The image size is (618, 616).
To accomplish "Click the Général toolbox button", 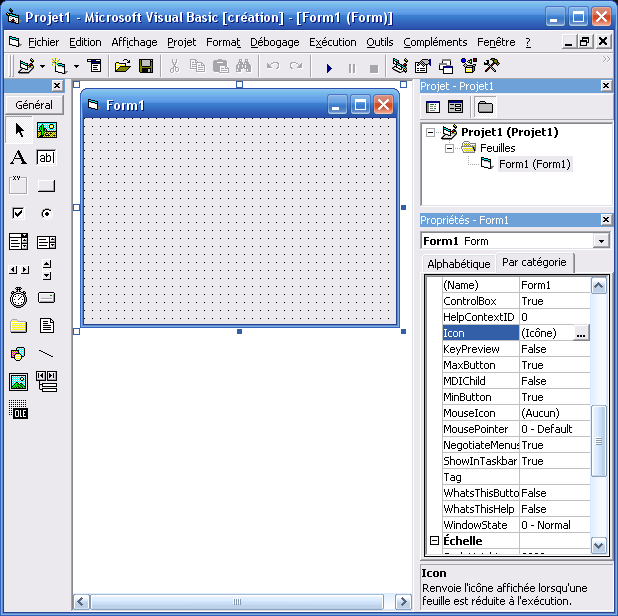I will tap(34, 105).
